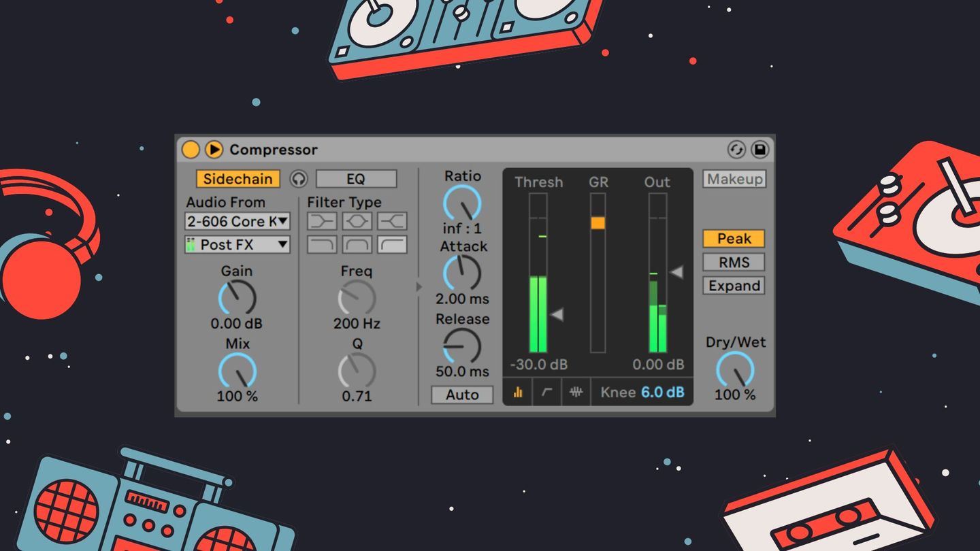The width and height of the screenshot is (980, 551).
Task: Click the 0.71 Q value
Action: [x=357, y=396]
